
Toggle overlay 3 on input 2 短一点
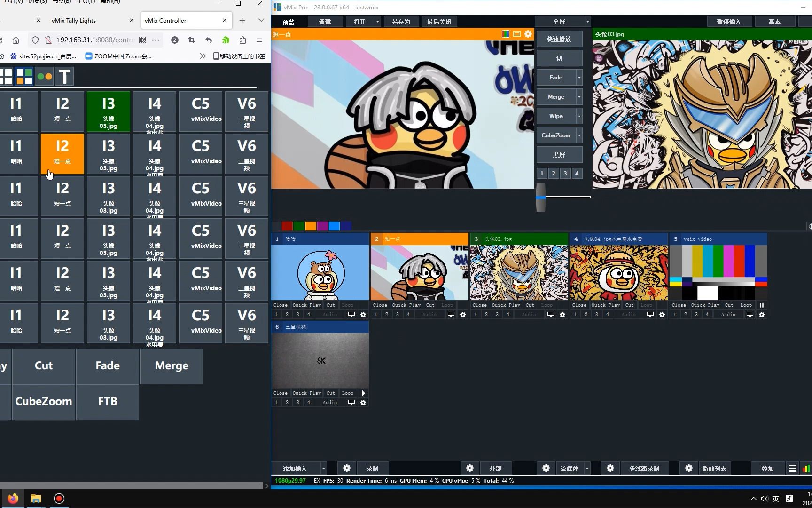pos(398,315)
